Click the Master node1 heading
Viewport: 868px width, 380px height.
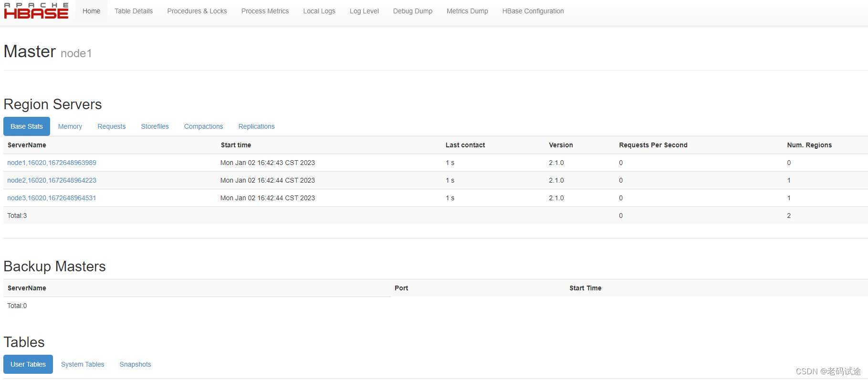pyautogui.click(x=48, y=51)
